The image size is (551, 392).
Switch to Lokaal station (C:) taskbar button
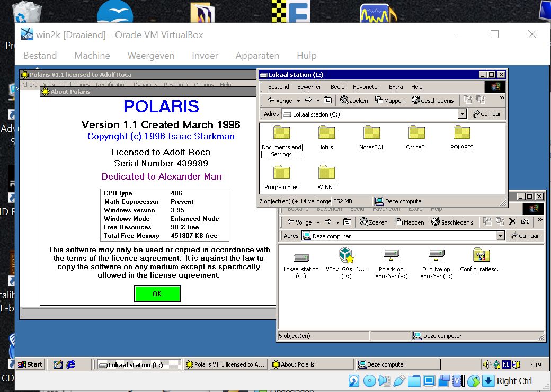coord(139,364)
